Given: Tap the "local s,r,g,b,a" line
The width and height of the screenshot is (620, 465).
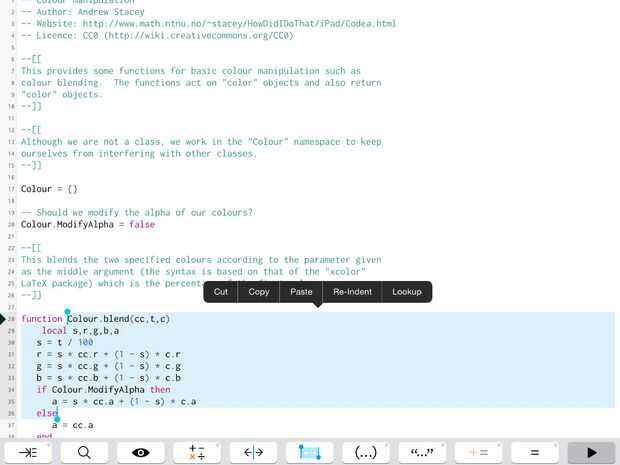Looking at the screenshot, I should tap(80, 331).
